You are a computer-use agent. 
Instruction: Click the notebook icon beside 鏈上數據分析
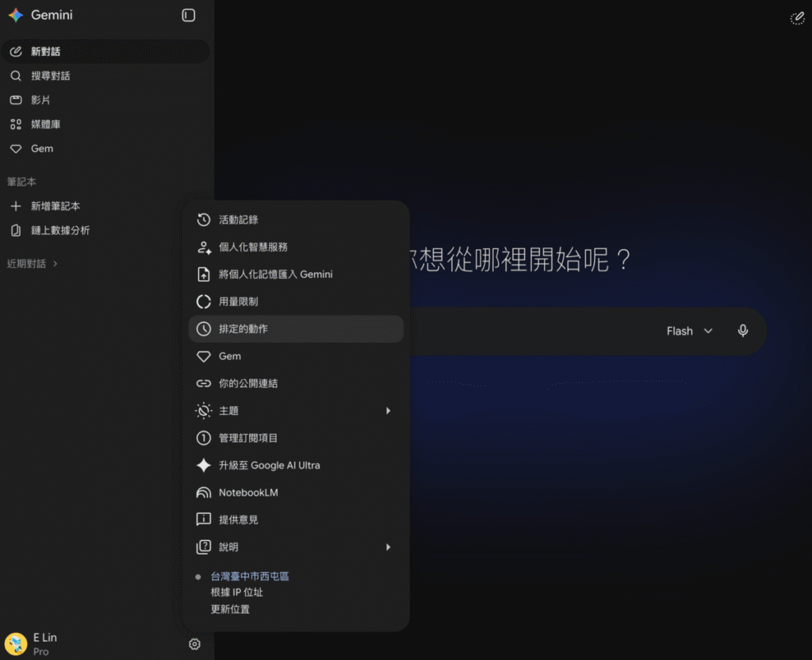coord(16,230)
